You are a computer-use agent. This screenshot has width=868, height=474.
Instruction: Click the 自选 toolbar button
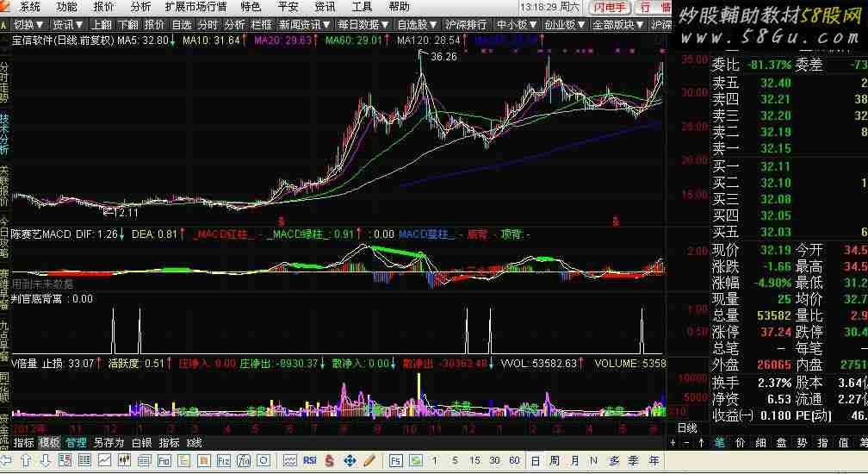click(182, 25)
